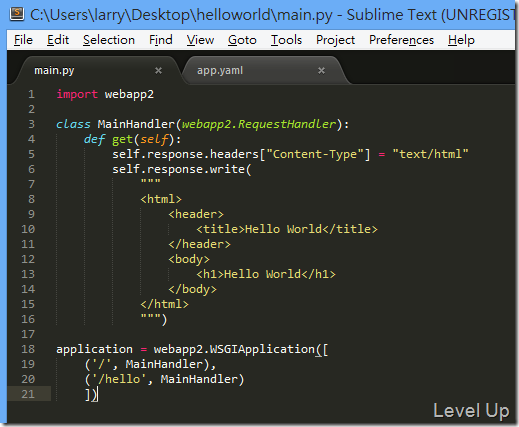Open the Project menu
The width and height of the screenshot is (519, 427).
[335, 40]
